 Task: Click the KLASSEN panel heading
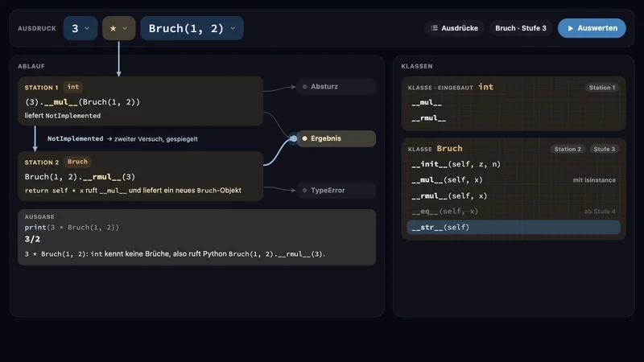417,66
